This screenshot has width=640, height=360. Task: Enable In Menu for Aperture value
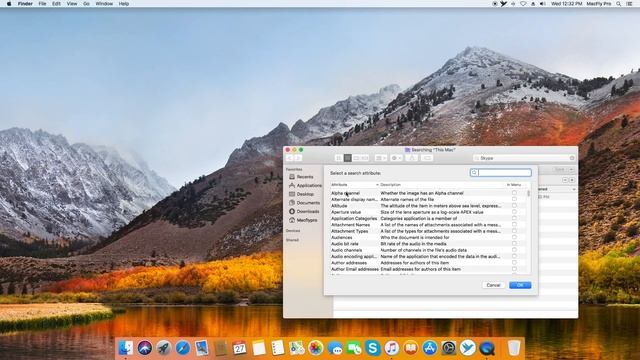[x=514, y=212]
